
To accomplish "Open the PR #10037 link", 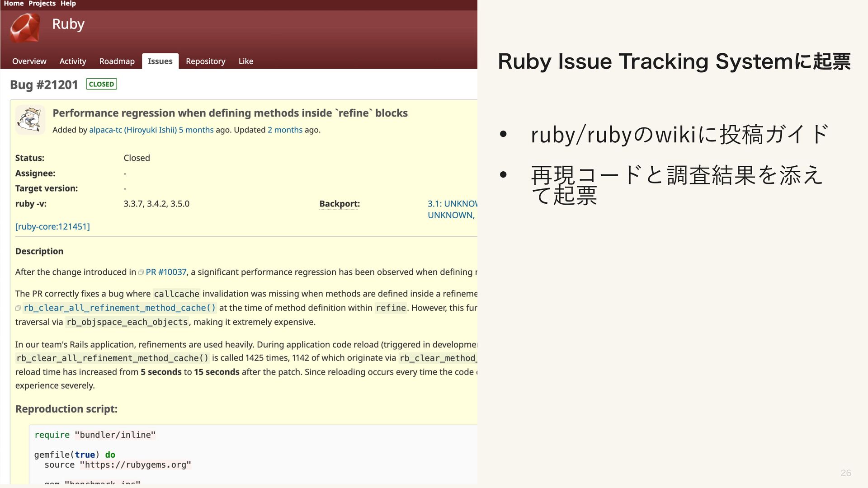I will (x=166, y=272).
